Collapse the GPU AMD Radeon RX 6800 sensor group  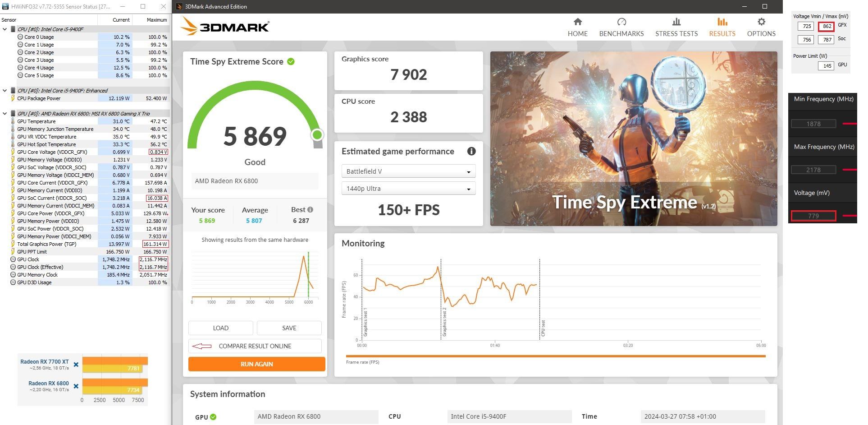(5, 114)
